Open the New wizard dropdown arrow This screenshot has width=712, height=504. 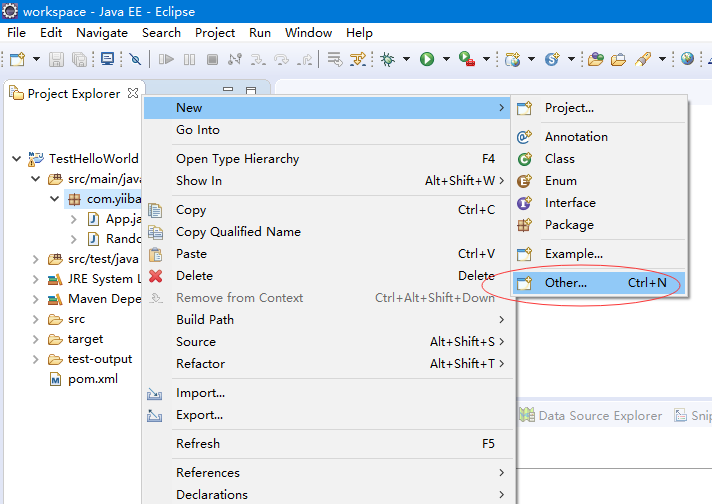click(x=36, y=59)
